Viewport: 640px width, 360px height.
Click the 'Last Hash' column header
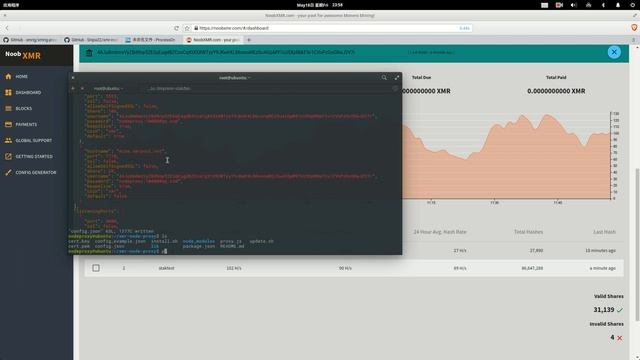click(604, 232)
